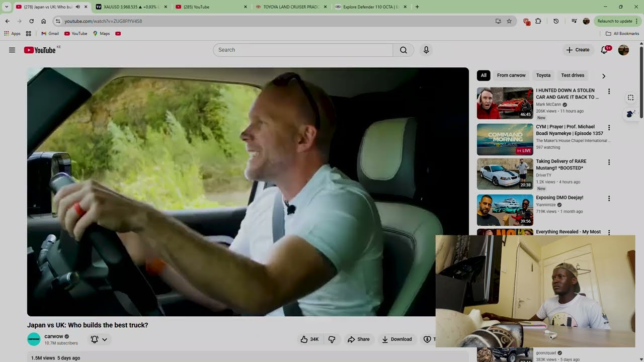Open the Exposing DMO Deejay thumbnail
Screen dimensions: 644x362
[505, 210]
